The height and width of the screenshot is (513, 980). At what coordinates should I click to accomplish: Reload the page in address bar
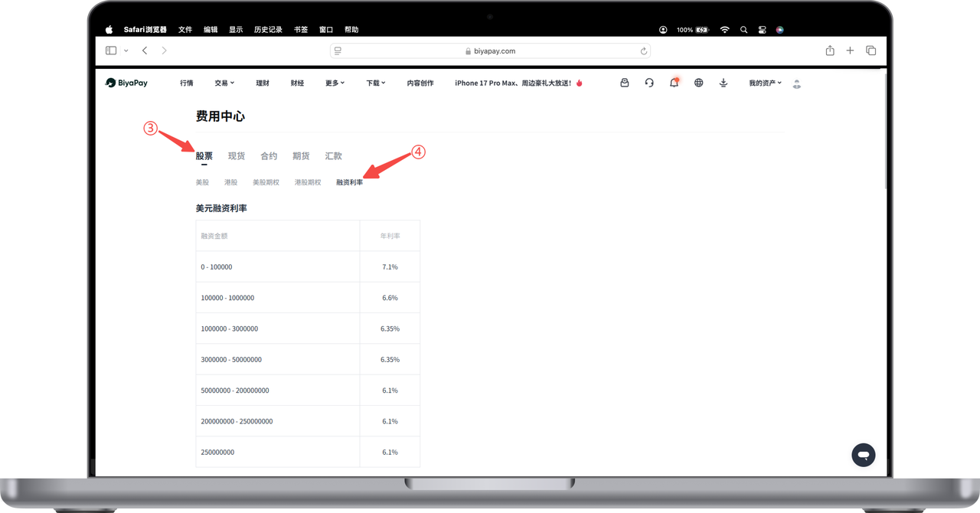pos(644,51)
